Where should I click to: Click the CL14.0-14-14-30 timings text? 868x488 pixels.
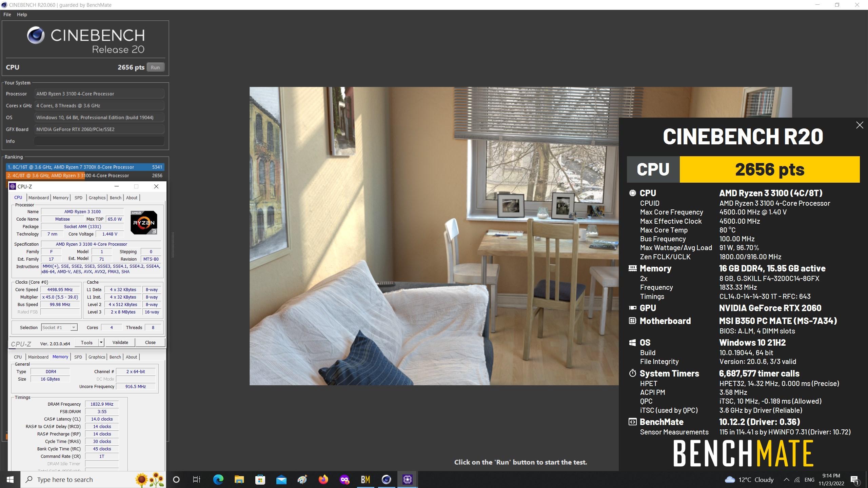click(x=765, y=297)
